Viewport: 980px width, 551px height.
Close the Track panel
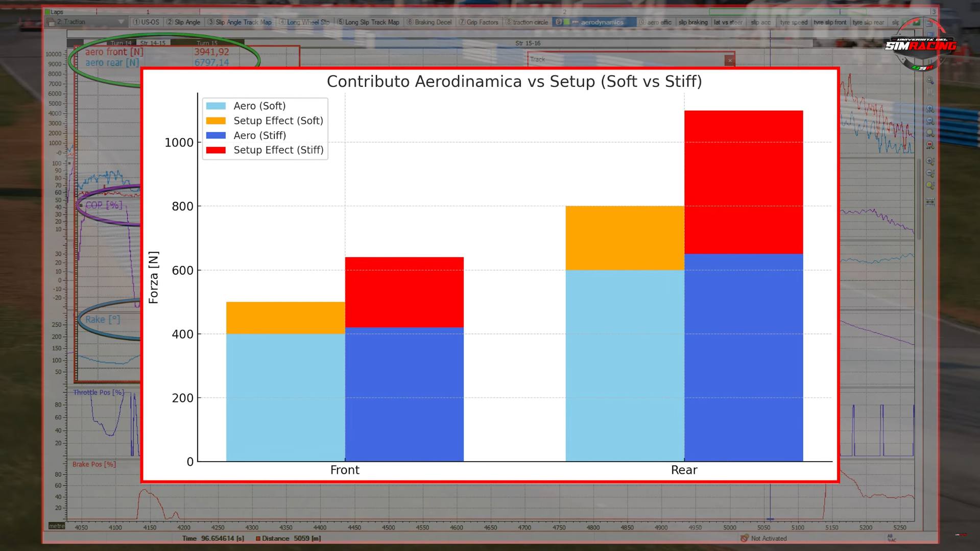[730, 60]
